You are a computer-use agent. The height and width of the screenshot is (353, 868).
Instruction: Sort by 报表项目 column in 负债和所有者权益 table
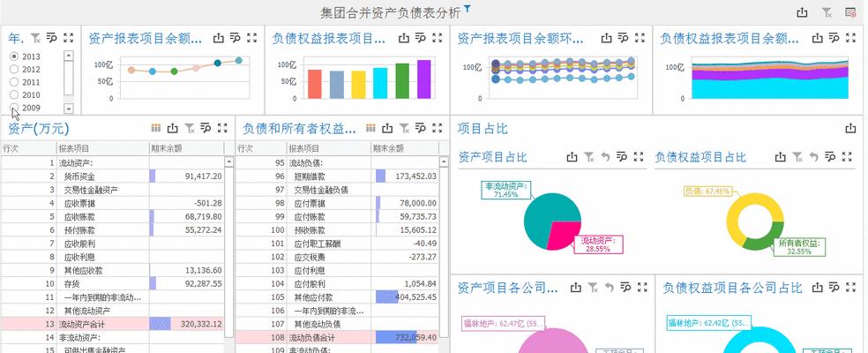pyautogui.click(x=329, y=148)
